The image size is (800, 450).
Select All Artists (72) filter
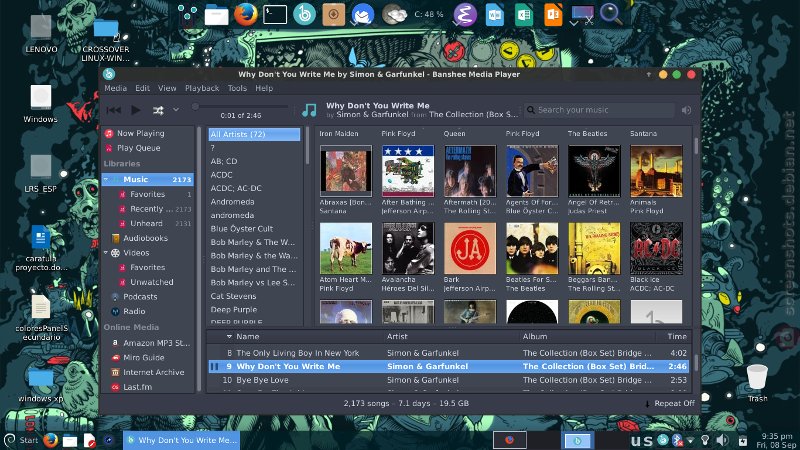coord(254,134)
